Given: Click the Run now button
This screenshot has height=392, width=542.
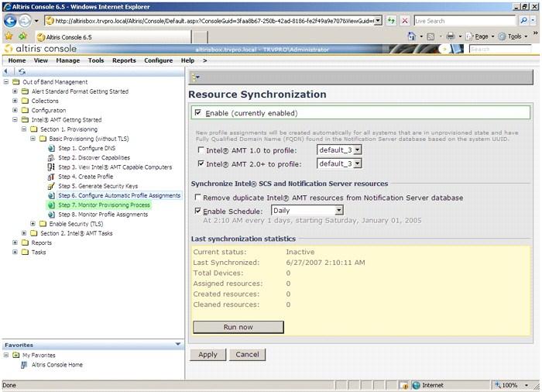Looking at the screenshot, I should pos(238,327).
